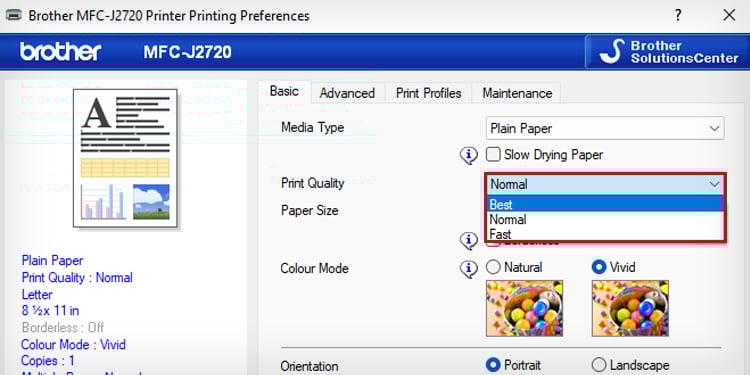
Task: Click the 'Plain Paper' summary text
Action: click(52, 261)
